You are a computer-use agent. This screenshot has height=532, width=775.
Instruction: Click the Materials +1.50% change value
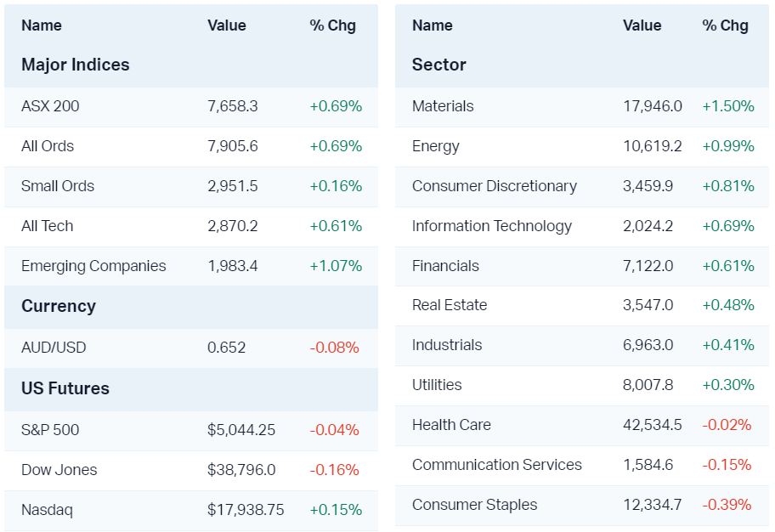pyautogui.click(x=728, y=106)
